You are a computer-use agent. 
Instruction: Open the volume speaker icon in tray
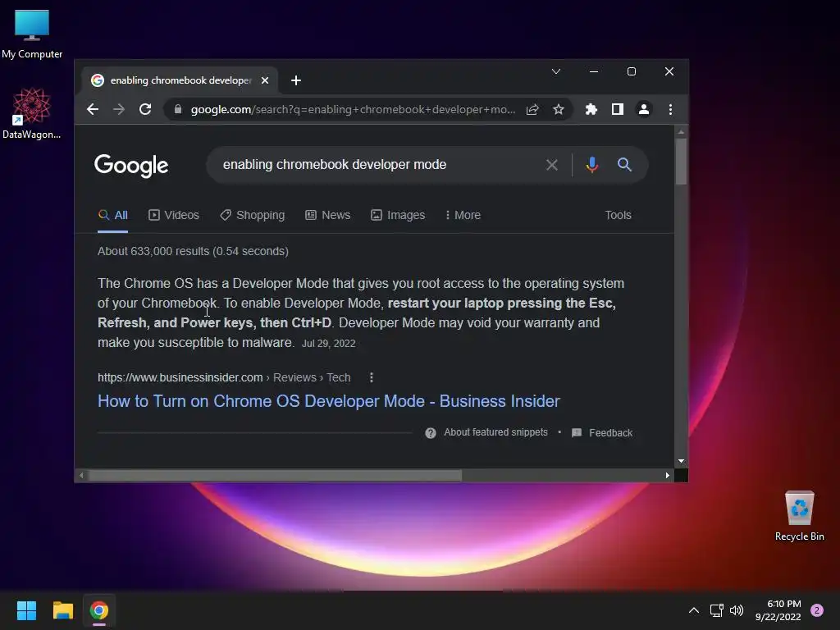(737, 610)
